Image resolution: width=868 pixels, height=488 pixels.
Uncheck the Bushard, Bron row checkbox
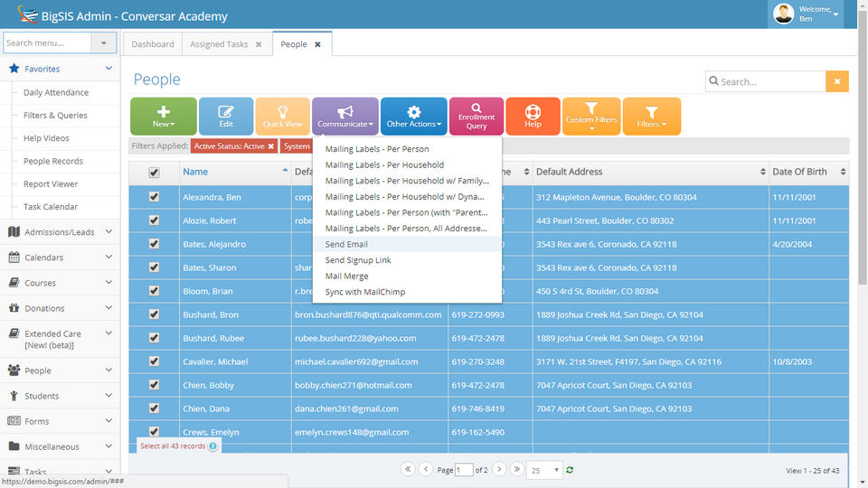(x=154, y=314)
